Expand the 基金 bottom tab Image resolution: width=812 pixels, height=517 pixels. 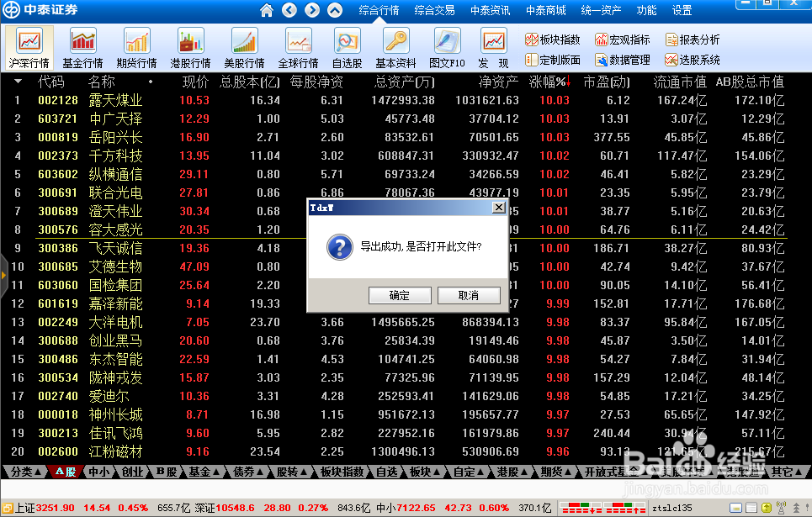click(204, 472)
